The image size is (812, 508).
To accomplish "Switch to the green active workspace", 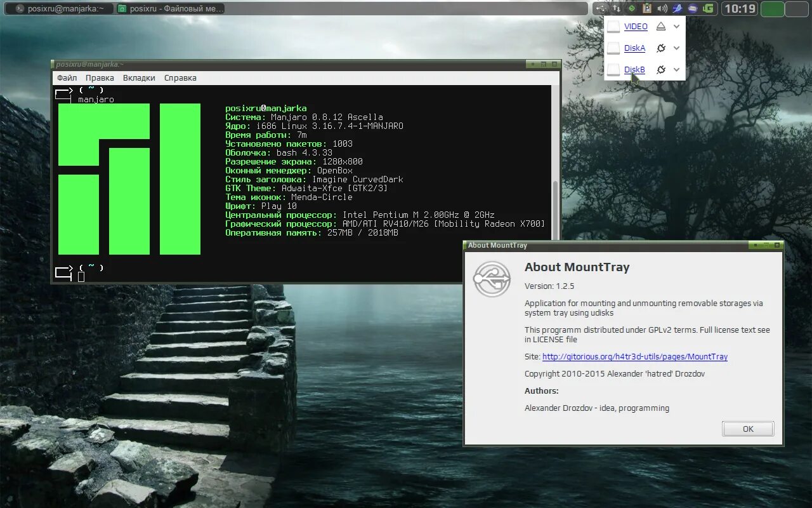I will coord(772,9).
